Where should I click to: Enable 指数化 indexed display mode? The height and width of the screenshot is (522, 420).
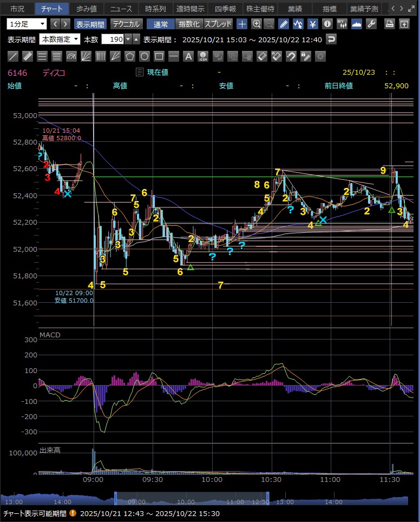point(189,24)
